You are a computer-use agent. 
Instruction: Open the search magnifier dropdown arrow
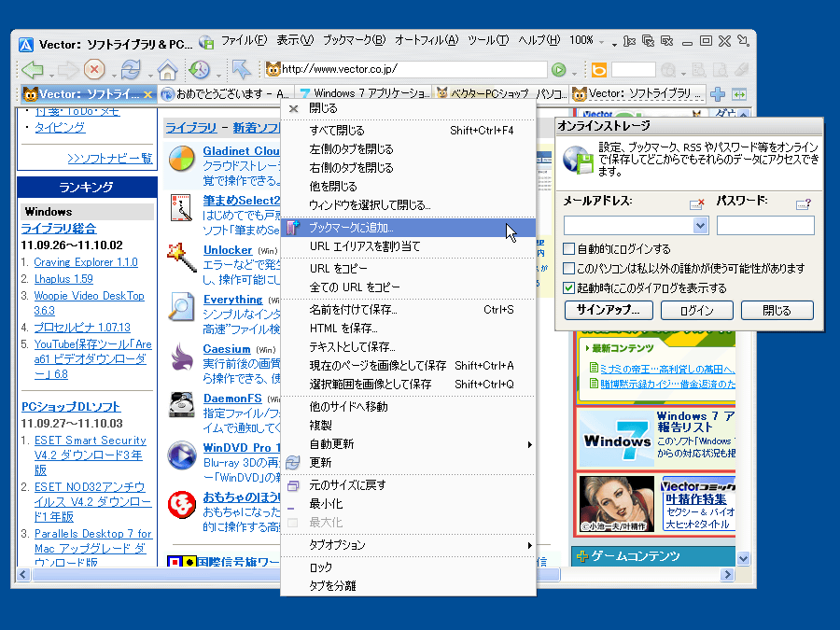683,73
